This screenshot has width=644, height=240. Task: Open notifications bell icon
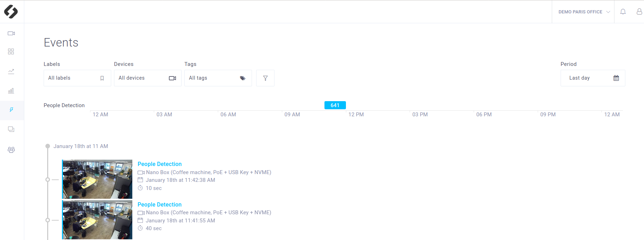pos(623,12)
